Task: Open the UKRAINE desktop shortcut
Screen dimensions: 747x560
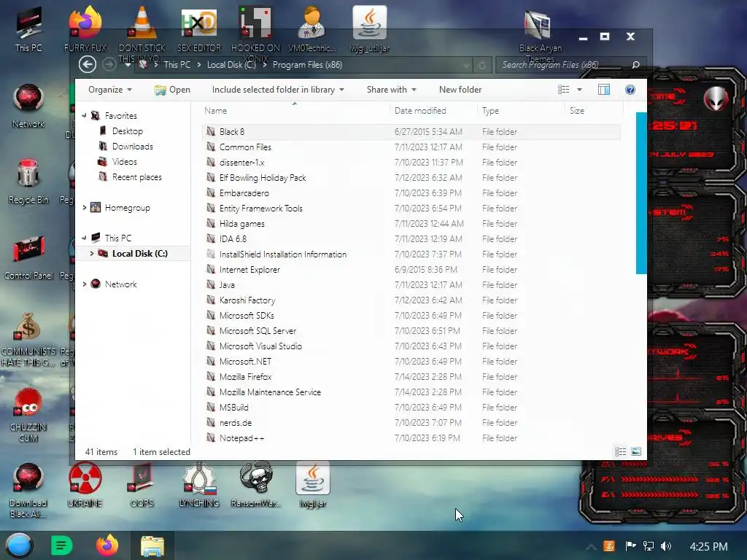Action: (85, 485)
